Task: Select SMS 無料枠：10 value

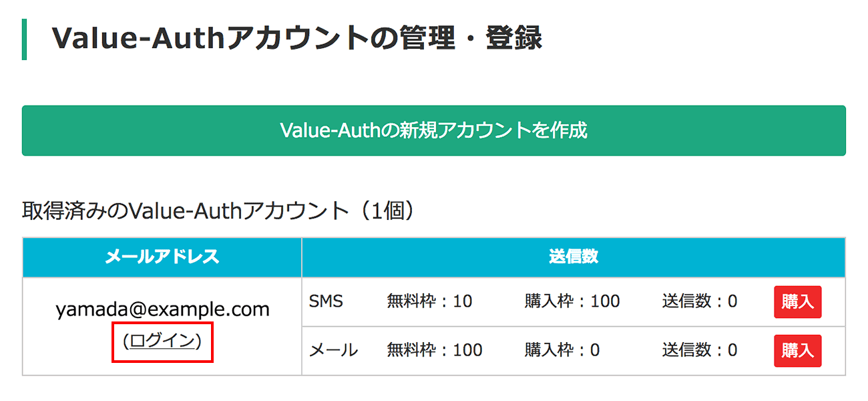Action: point(429,301)
